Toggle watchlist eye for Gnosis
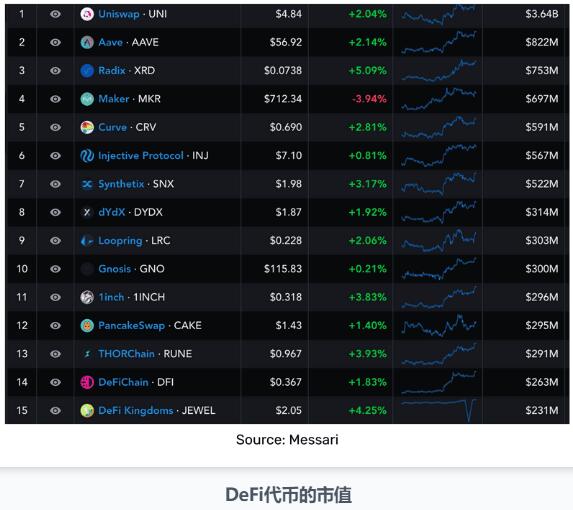This screenshot has height=510, width=573. [55, 269]
